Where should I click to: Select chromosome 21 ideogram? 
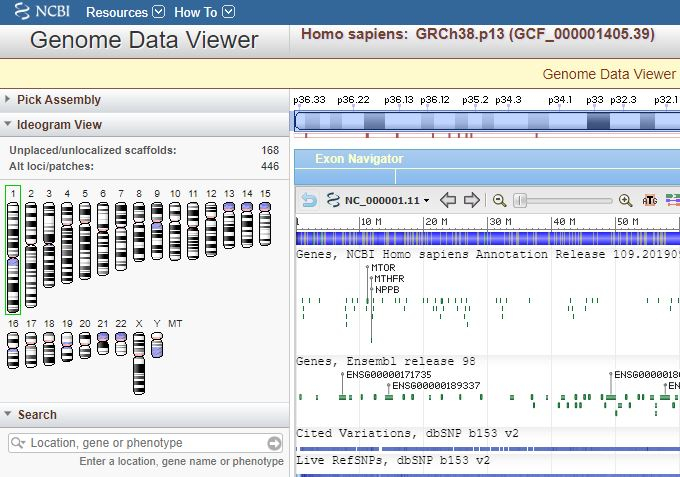coord(103,343)
